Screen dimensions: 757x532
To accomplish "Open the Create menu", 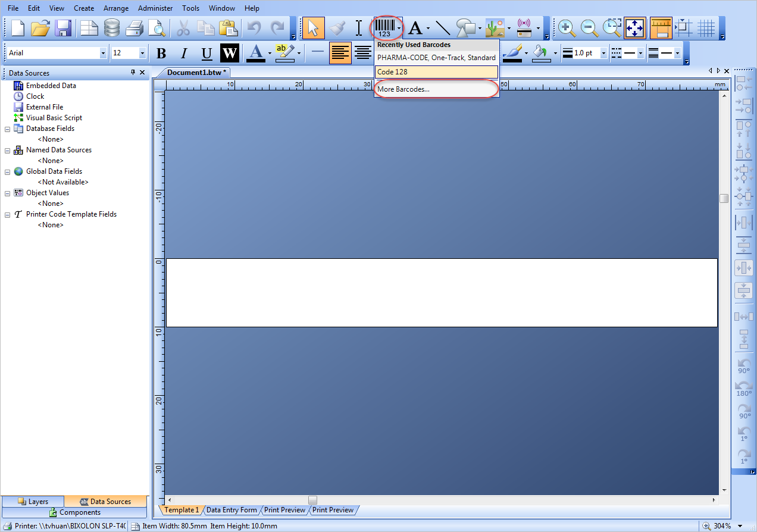I will [84, 8].
